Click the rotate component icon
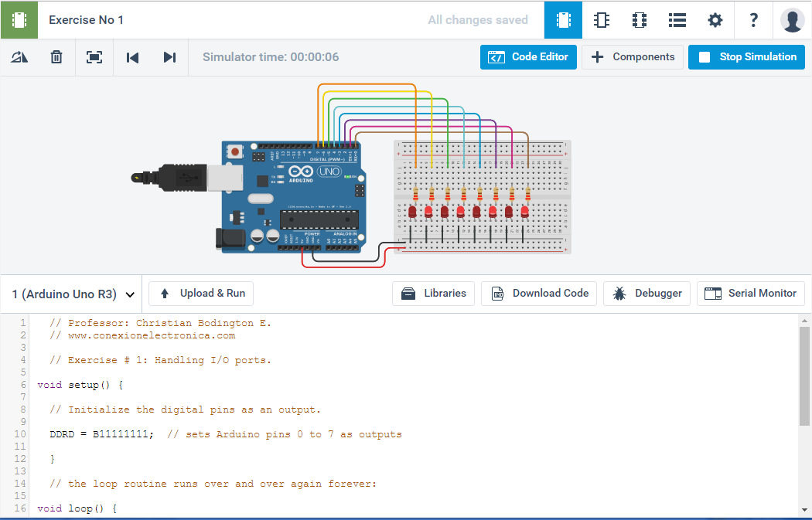Screen dimensions: 812x520 [x=19, y=57]
